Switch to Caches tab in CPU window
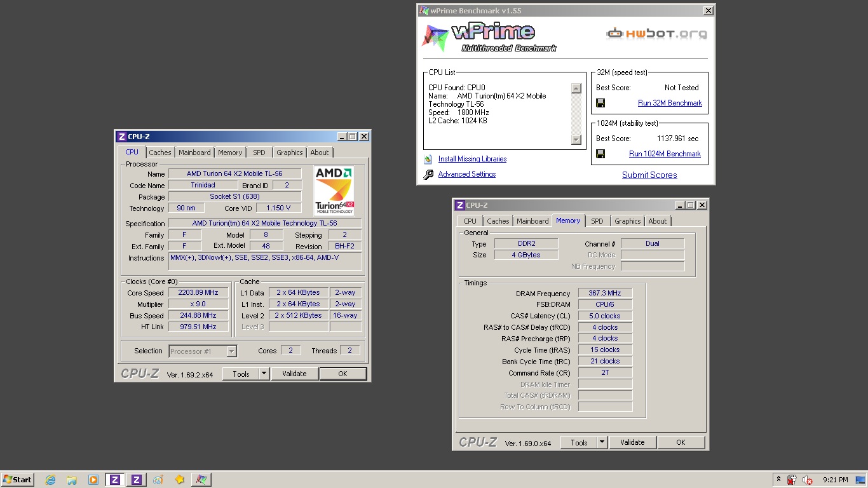The image size is (868, 488). (x=160, y=152)
